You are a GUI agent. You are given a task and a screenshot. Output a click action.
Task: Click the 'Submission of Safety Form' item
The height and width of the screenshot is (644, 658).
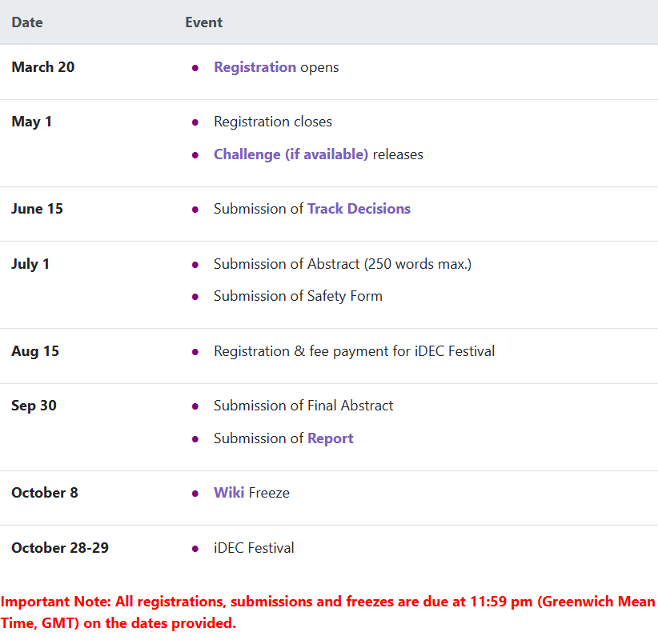pyautogui.click(x=298, y=296)
